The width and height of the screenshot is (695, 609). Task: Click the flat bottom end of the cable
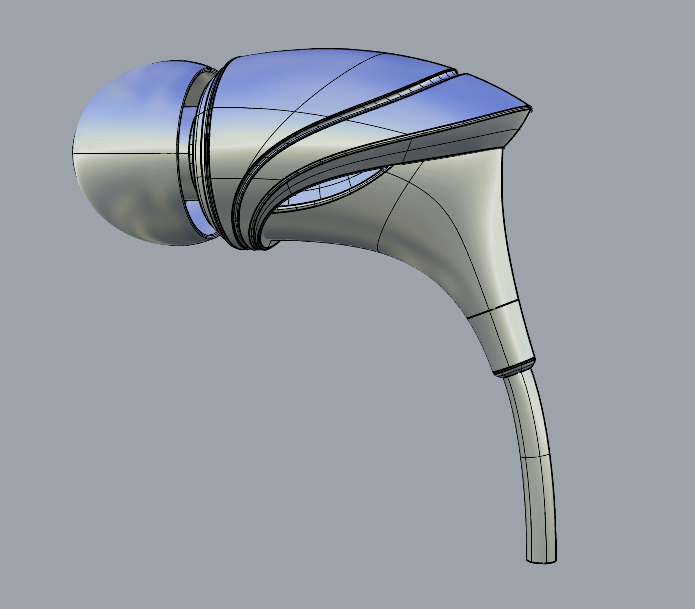tap(542, 560)
